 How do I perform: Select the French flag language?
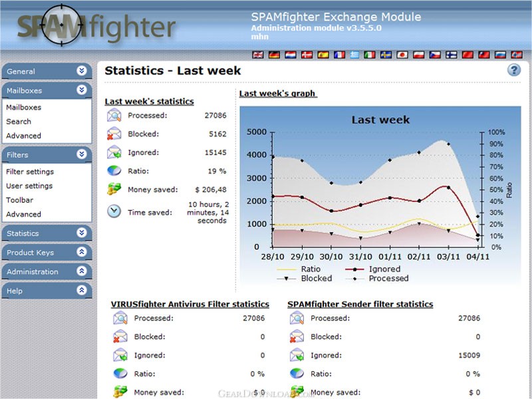(x=339, y=55)
